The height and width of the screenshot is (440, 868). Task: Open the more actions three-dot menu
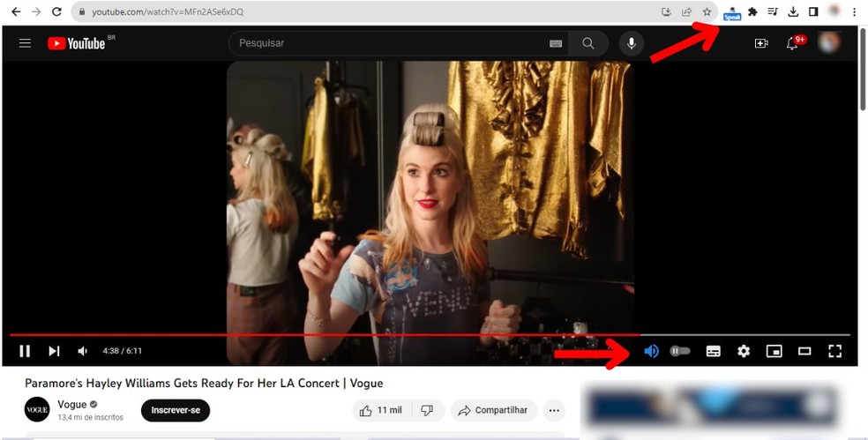554,411
